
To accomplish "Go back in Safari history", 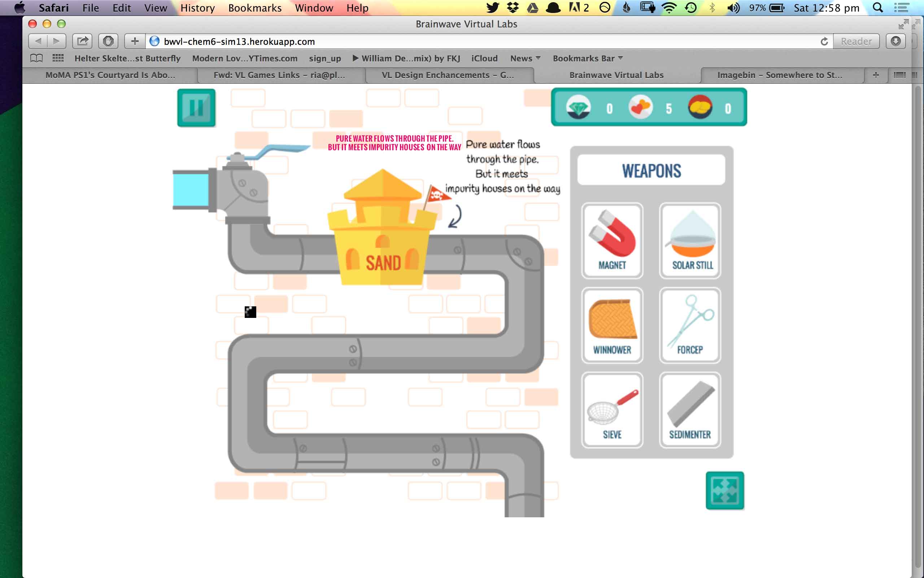I will [38, 41].
